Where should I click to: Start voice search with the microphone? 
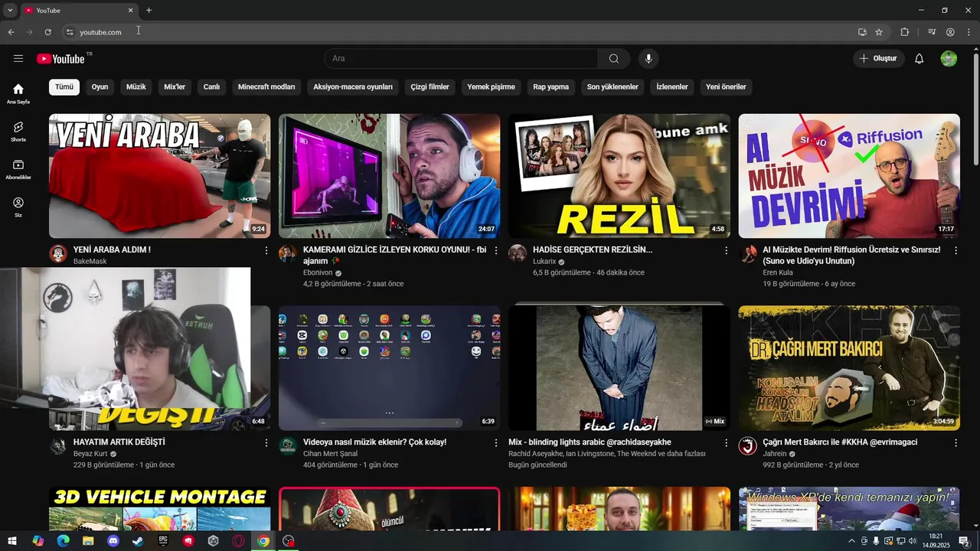click(648, 59)
